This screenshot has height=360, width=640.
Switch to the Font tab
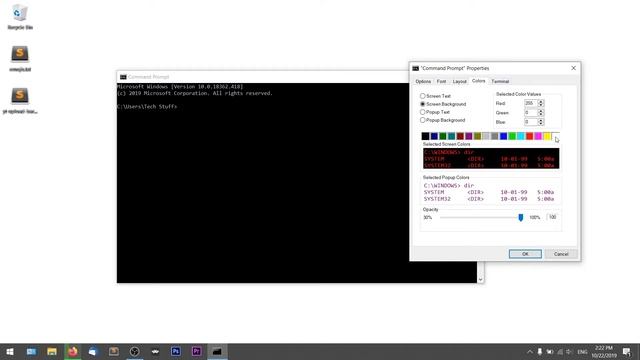pos(441,81)
